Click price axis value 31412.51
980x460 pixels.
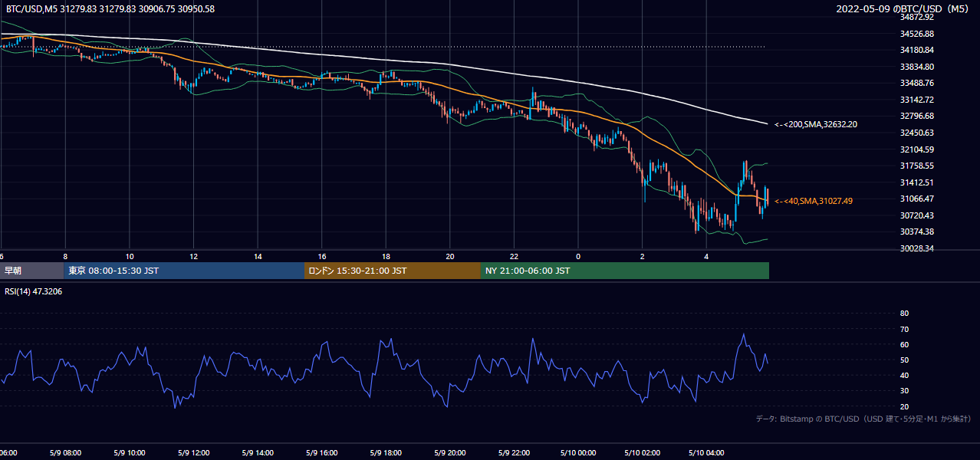click(x=916, y=182)
